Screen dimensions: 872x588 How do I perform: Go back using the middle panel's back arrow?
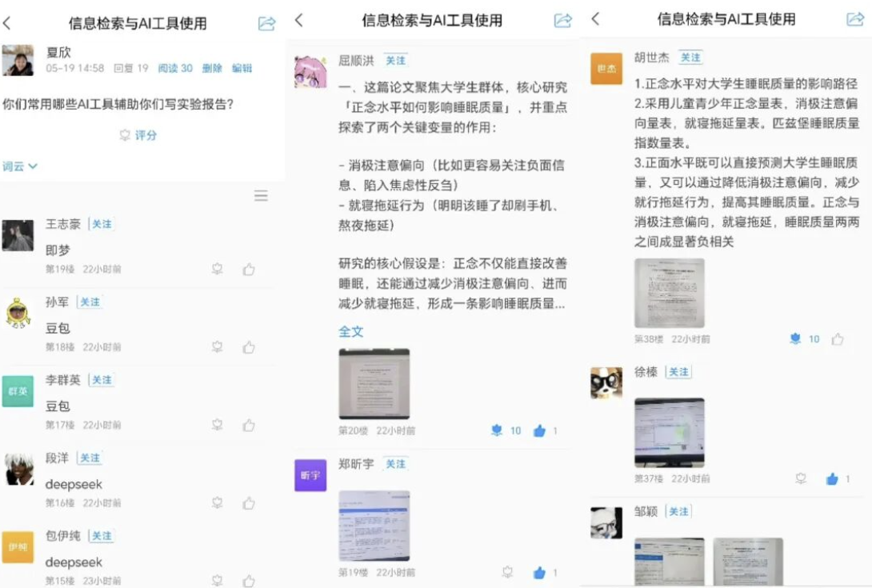tap(299, 21)
